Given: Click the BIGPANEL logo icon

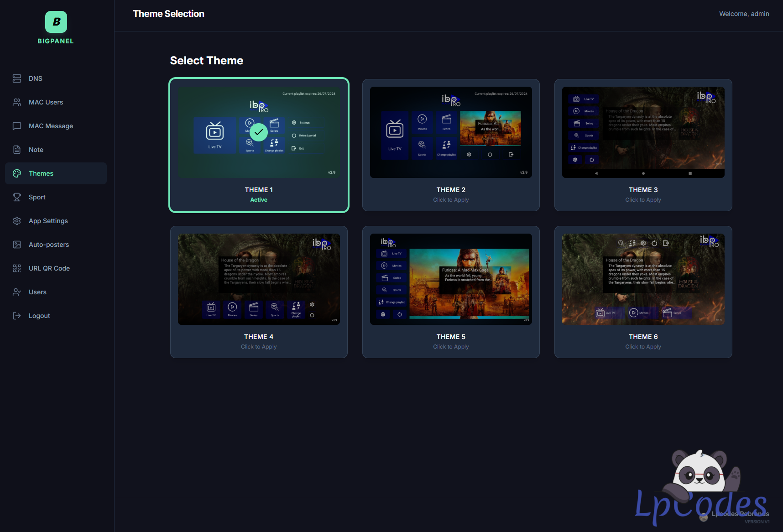Looking at the screenshot, I should tap(56, 22).
